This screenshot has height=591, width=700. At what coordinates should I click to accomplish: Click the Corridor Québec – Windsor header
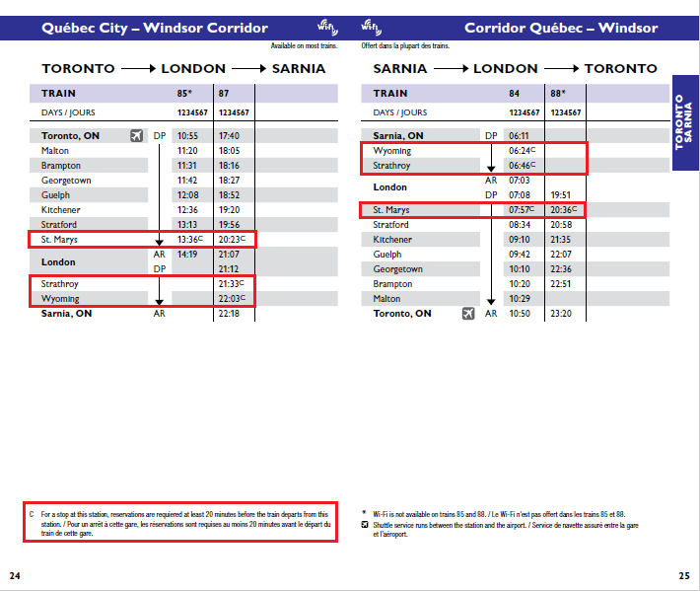(x=561, y=28)
